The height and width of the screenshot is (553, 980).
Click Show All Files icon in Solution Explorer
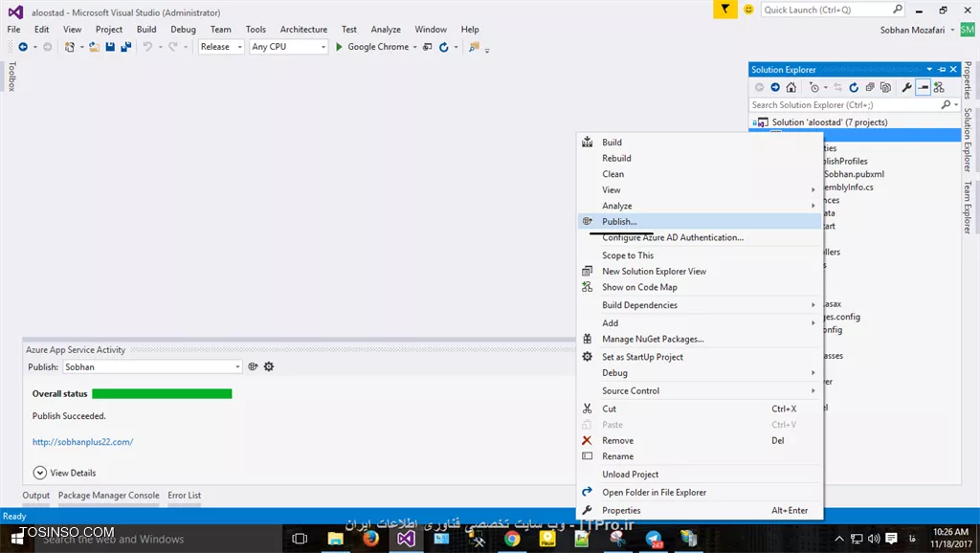(x=885, y=87)
